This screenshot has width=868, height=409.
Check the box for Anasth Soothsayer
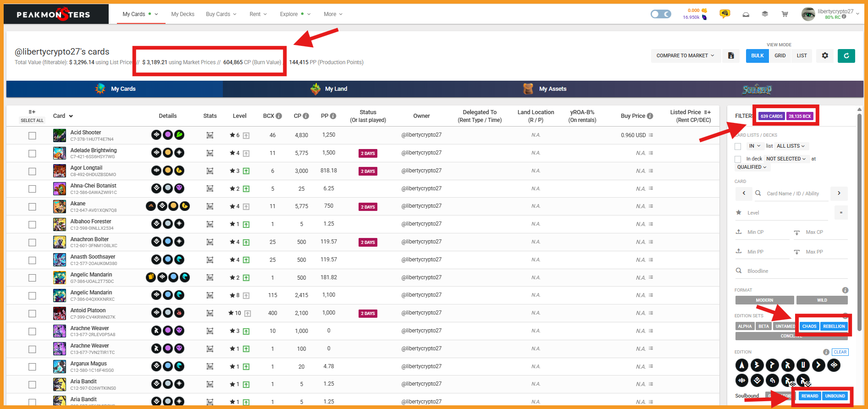pyautogui.click(x=32, y=260)
